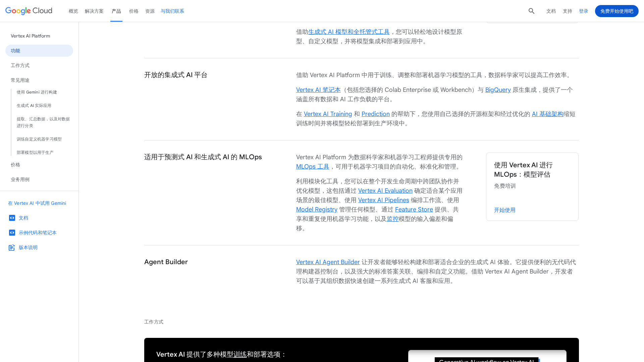The height and width of the screenshot is (362, 644).
Task: Expand the 价格 section in the sidebar
Action: pos(15,165)
